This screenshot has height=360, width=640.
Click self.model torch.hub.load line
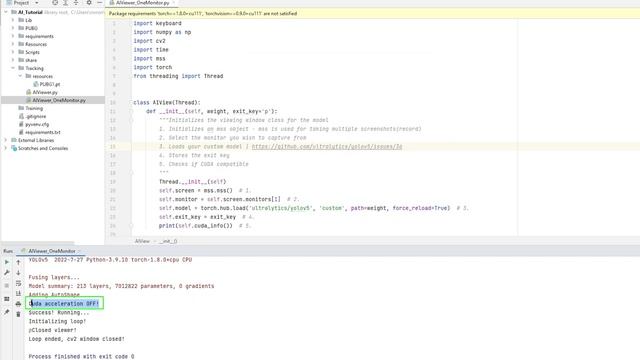(304, 208)
